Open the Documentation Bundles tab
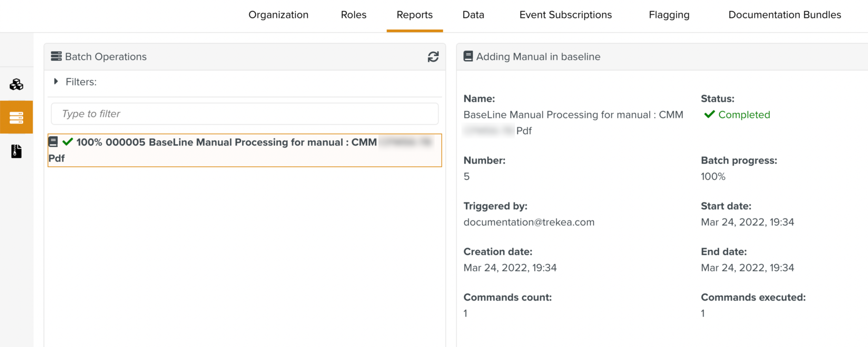This screenshot has width=868, height=347. pos(785,15)
